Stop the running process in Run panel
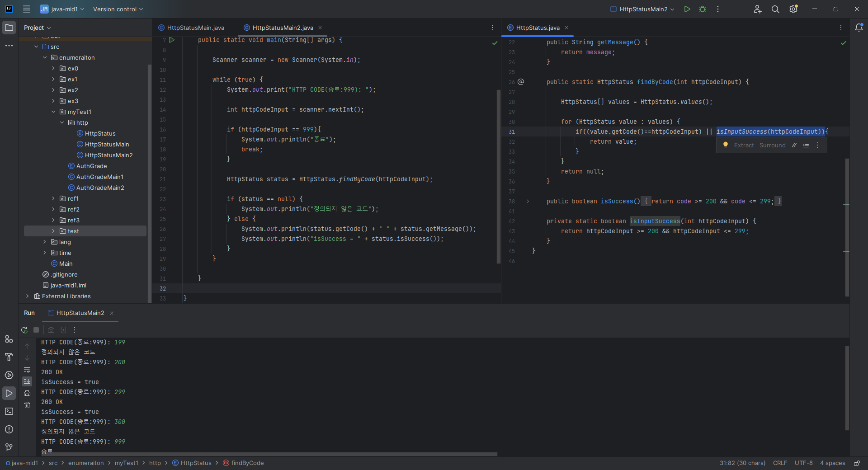 point(36,330)
